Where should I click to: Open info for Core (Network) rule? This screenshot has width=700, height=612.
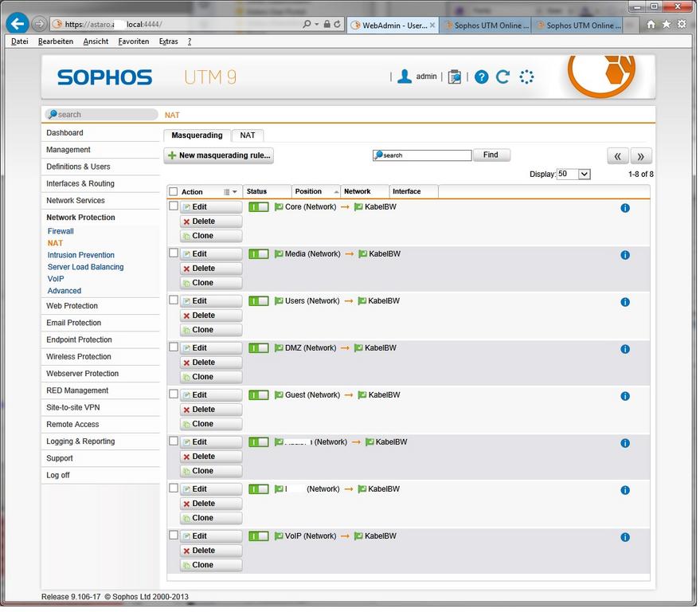tap(625, 208)
